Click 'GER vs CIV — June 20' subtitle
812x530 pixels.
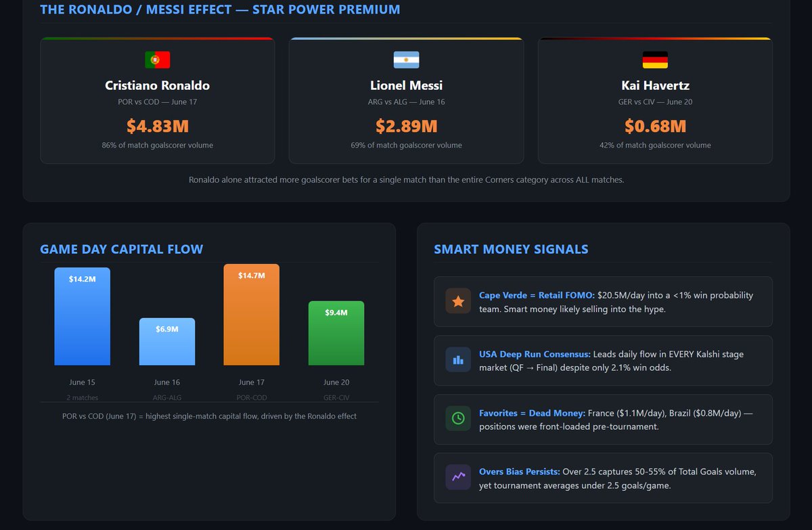(655, 102)
